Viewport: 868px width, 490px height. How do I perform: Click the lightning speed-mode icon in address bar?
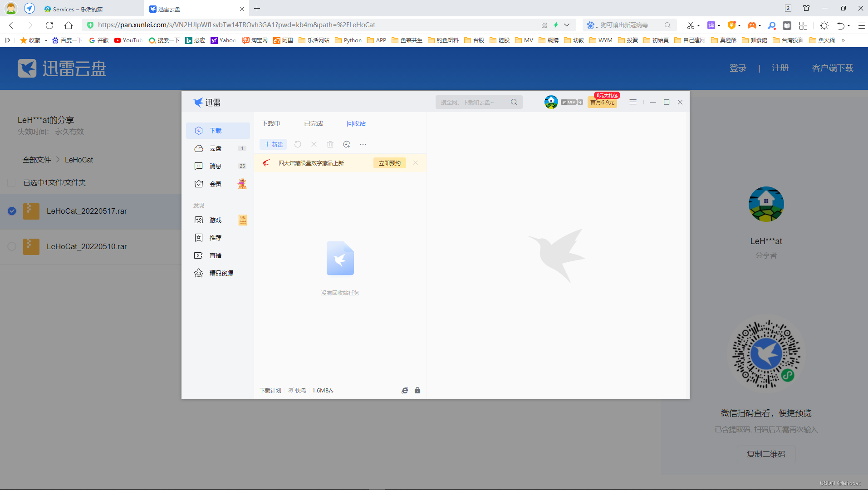[x=555, y=25]
